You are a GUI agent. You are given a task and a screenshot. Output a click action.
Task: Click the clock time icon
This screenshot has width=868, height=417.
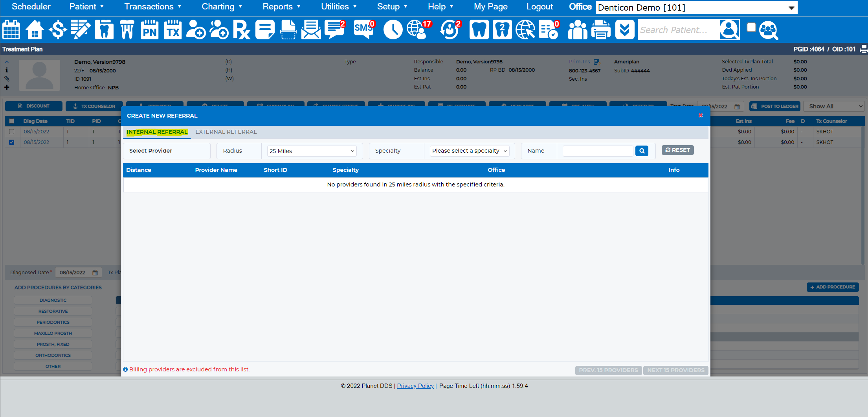[393, 30]
